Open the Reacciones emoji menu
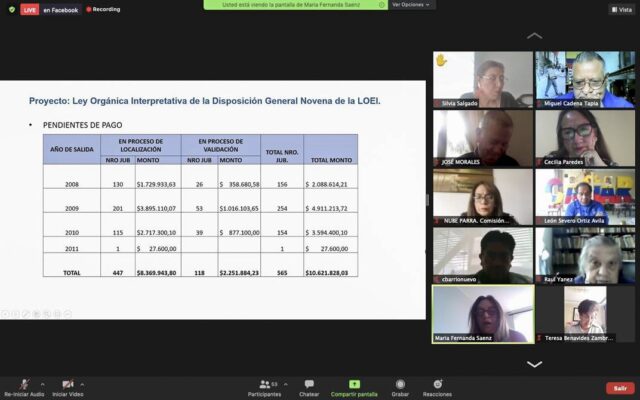This screenshot has height=400, width=640. pyautogui.click(x=437, y=384)
